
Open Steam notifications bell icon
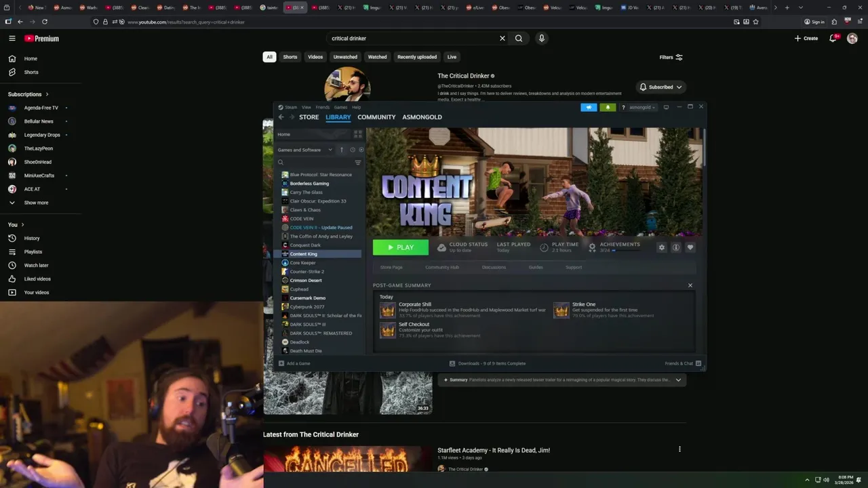coord(608,107)
